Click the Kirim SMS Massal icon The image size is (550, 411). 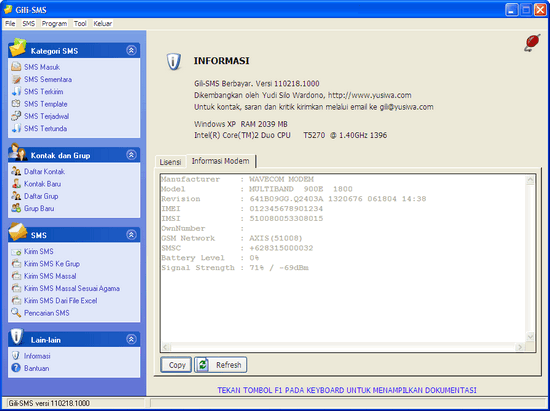pyautogui.click(x=16, y=276)
